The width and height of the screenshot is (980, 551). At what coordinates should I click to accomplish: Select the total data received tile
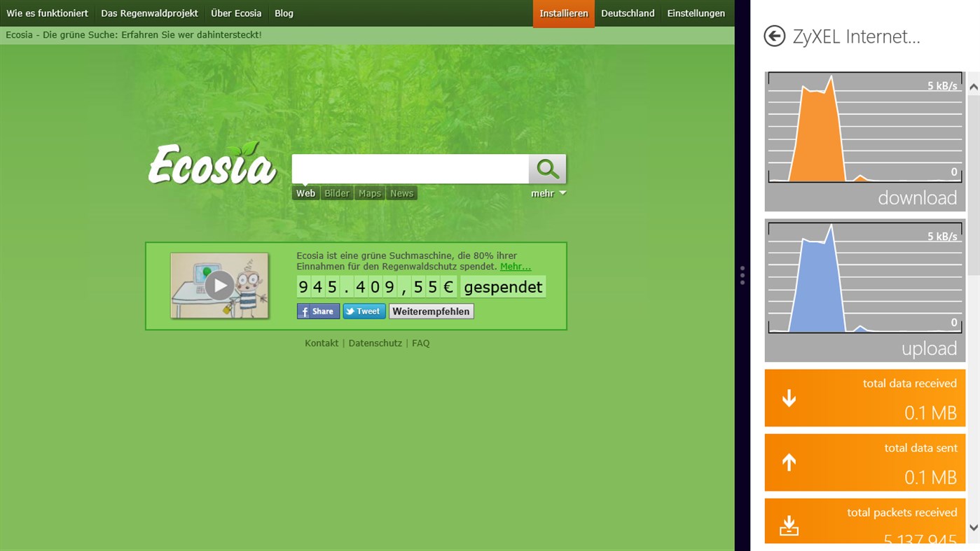[x=864, y=398]
